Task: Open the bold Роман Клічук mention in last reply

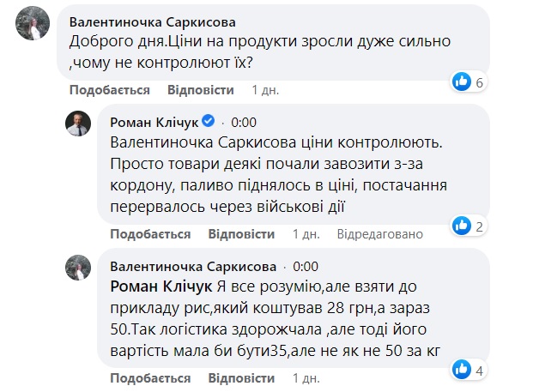Action: (151, 285)
